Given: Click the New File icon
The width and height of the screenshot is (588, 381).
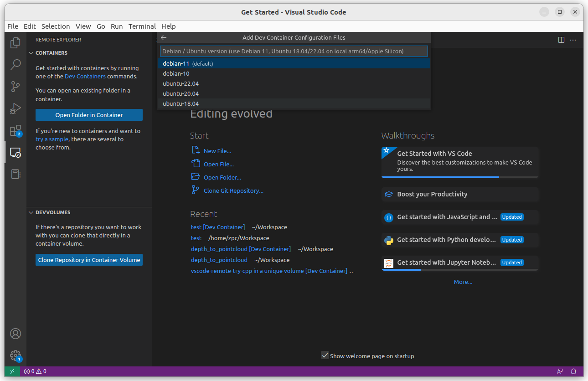Looking at the screenshot, I should point(196,150).
